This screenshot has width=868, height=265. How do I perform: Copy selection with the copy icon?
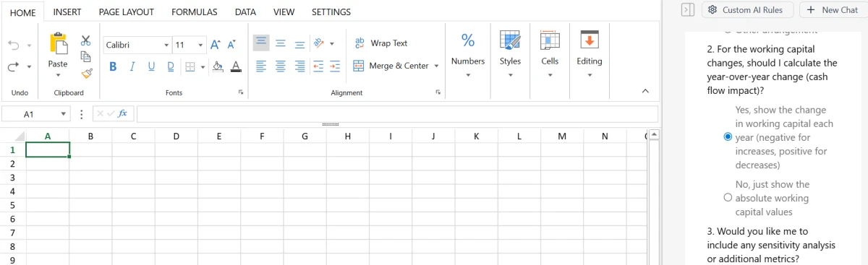[x=86, y=56]
